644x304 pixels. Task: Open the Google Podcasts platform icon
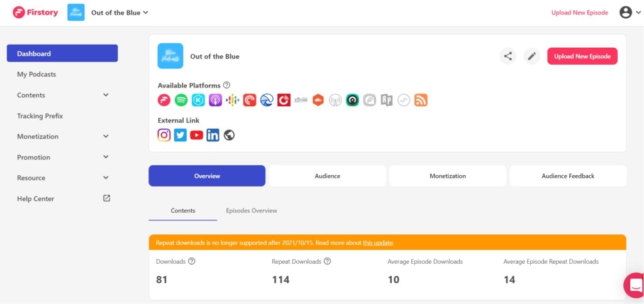click(233, 100)
